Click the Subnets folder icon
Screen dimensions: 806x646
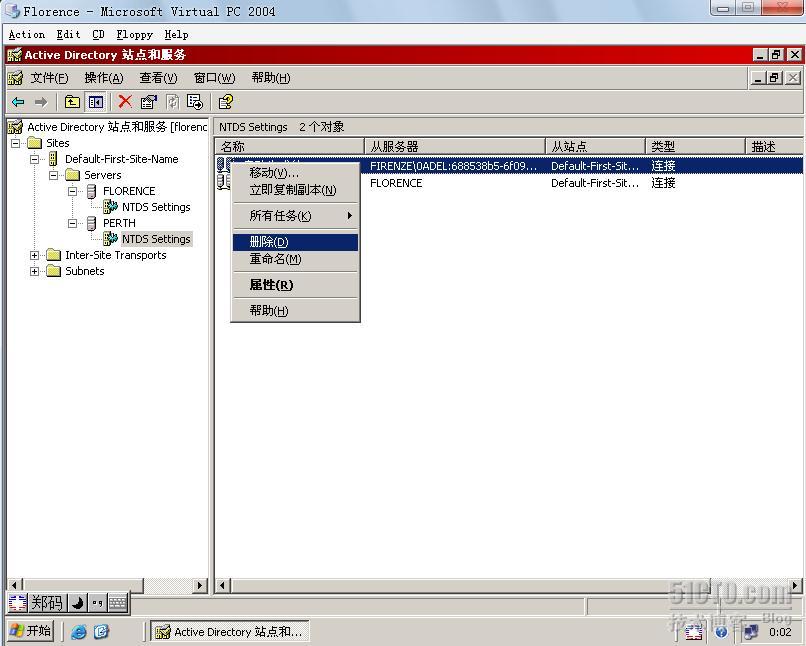pyautogui.click(x=53, y=271)
